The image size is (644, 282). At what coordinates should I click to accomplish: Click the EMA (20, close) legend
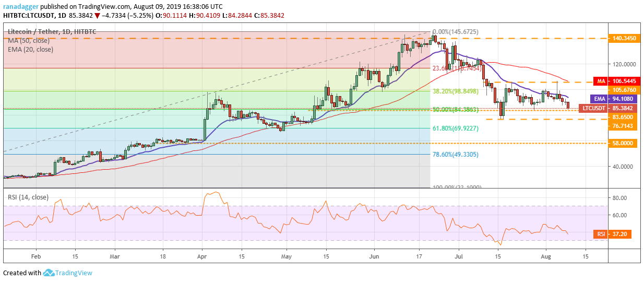point(30,49)
